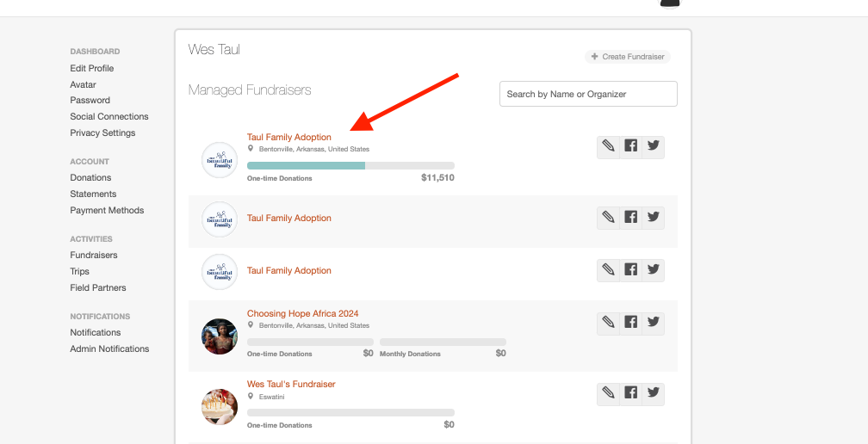Open the Edit Profile page in the sidebar
The width and height of the screenshot is (868, 444).
tap(92, 68)
